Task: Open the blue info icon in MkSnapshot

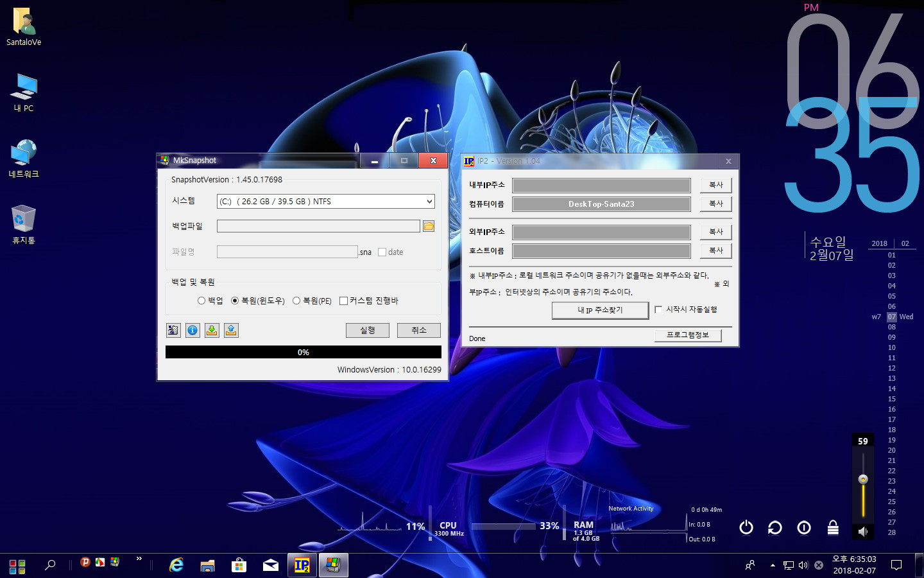Action: (193, 330)
